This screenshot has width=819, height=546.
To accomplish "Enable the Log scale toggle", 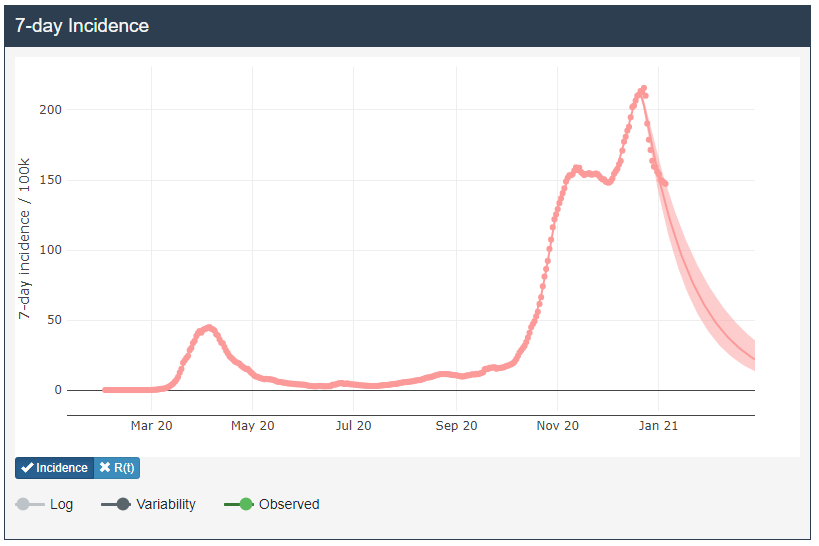I will tap(30, 505).
